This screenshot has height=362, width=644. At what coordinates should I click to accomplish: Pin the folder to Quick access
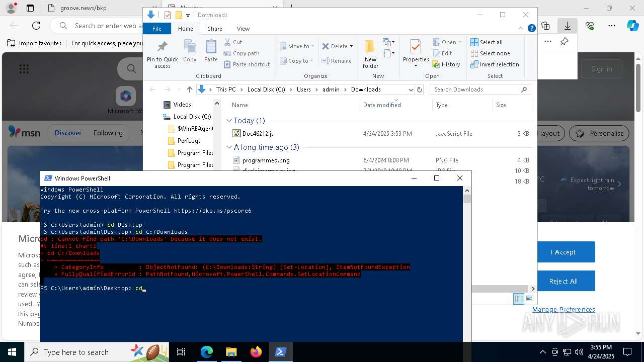click(162, 54)
